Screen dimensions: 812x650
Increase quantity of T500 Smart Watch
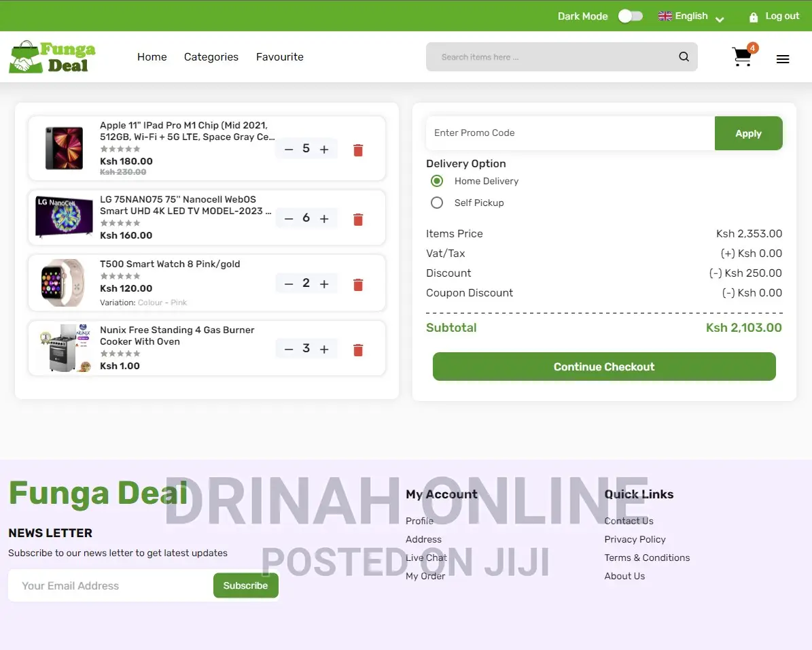pyautogui.click(x=324, y=284)
